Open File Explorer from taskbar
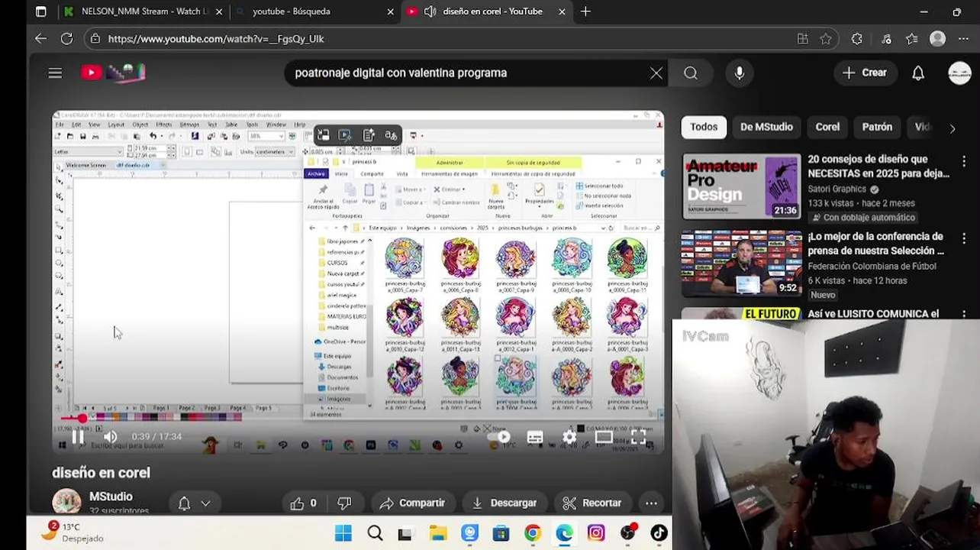This screenshot has width=980, height=550. coord(438,533)
